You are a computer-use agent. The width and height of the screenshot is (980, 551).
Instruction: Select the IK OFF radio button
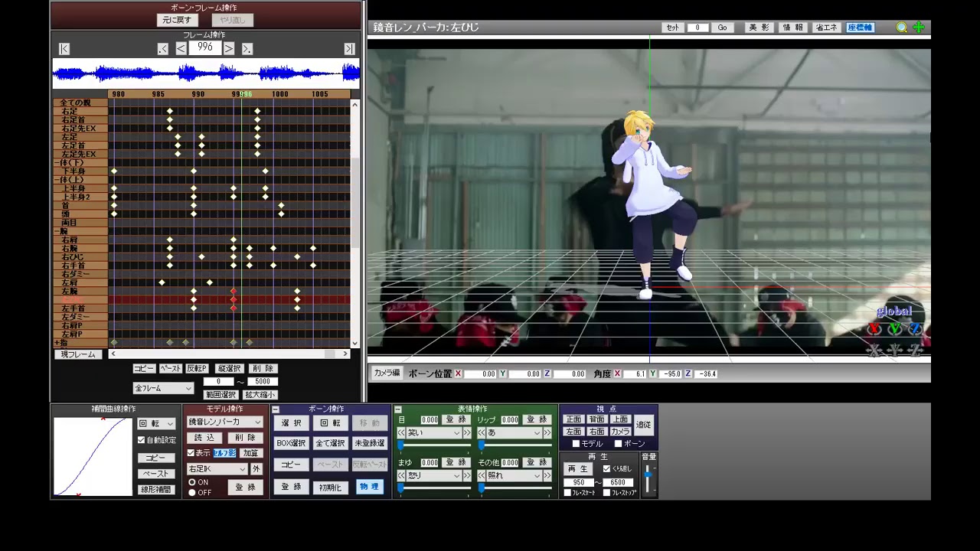tap(192, 492)
